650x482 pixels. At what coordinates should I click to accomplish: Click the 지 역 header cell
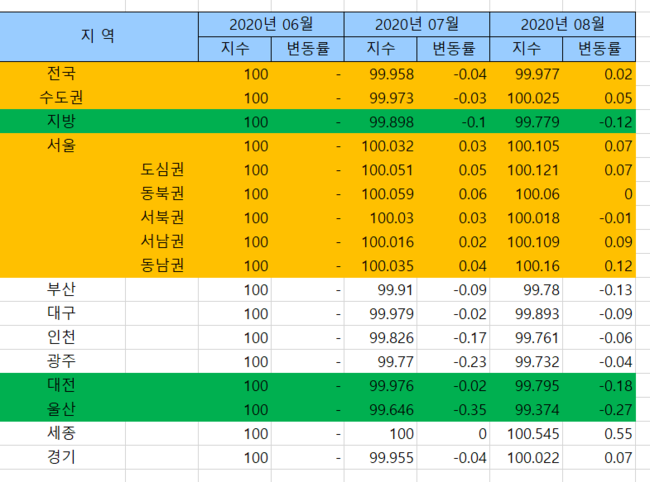coord(98,36)
